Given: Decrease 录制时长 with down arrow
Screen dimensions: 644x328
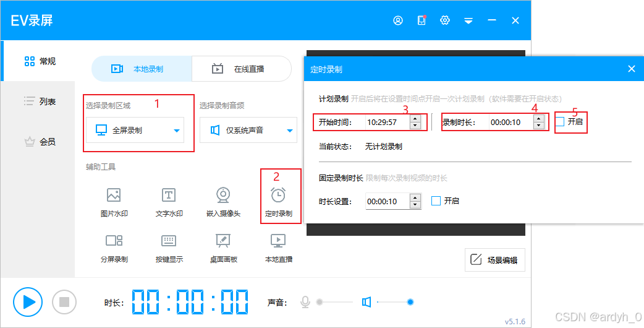Looking at the screenshot, I should pyautogui.click(x=539, y=126).
